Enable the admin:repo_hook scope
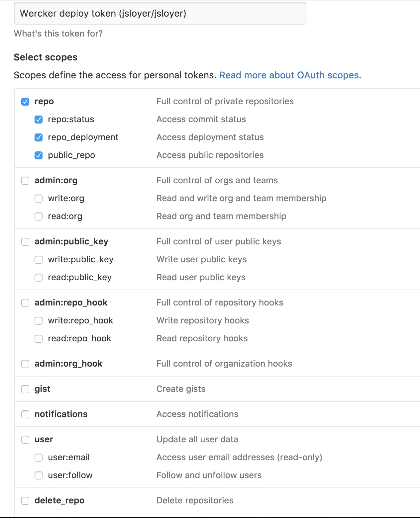Image resolution: width=420 pixels, height=518 pixels. point(25,302)
